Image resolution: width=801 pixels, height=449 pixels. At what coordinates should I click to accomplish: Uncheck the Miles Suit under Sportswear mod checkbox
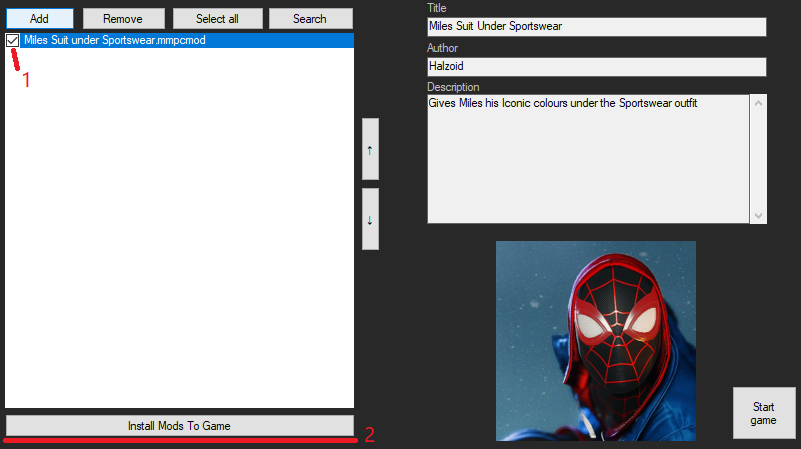coord(13,40)
